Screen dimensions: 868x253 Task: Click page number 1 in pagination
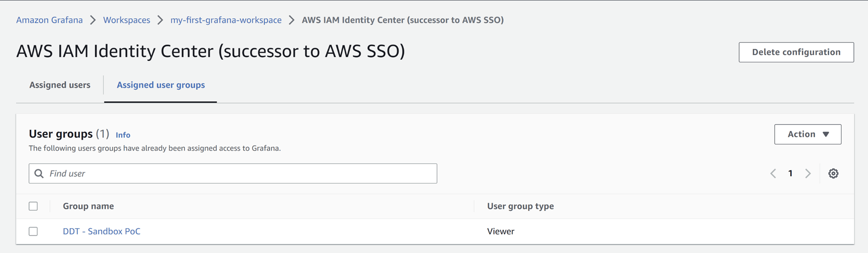click(x=790, y=174)
